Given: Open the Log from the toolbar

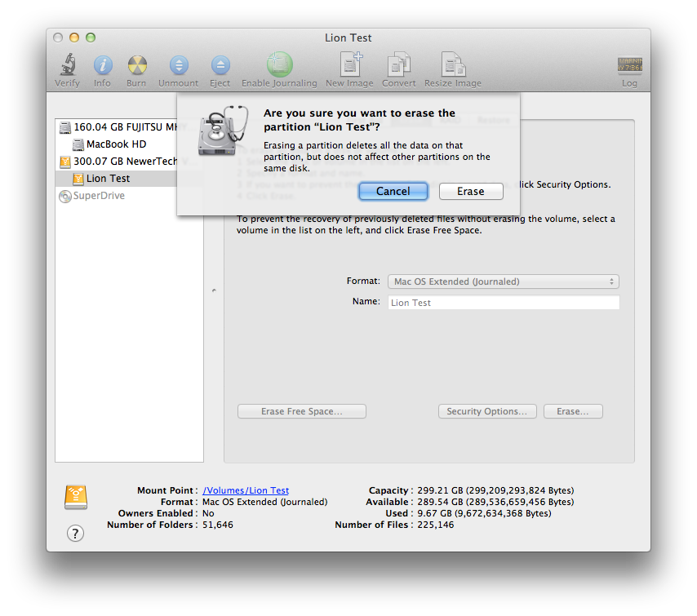Looking at the screenshot, I should coord(629,64).
